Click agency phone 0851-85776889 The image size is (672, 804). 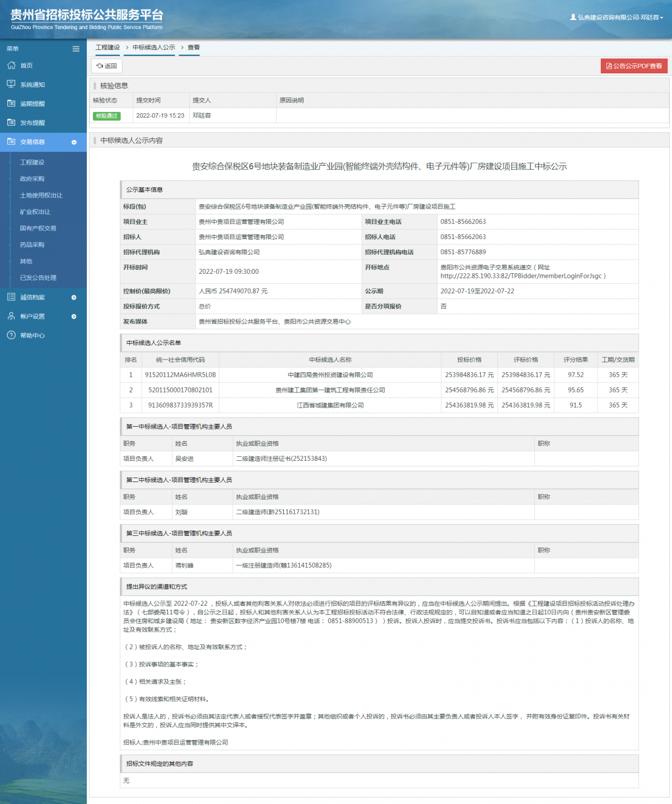463,252
